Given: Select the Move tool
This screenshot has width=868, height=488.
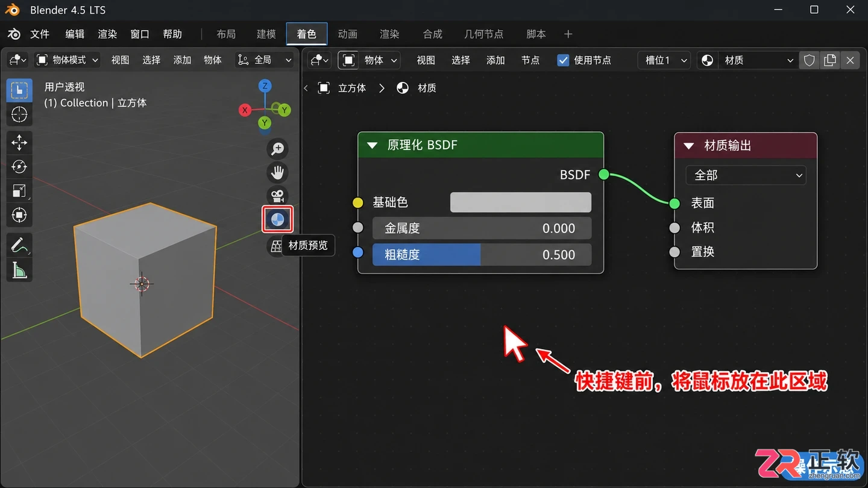Looking at the screenshot, I should click(19, 143).
